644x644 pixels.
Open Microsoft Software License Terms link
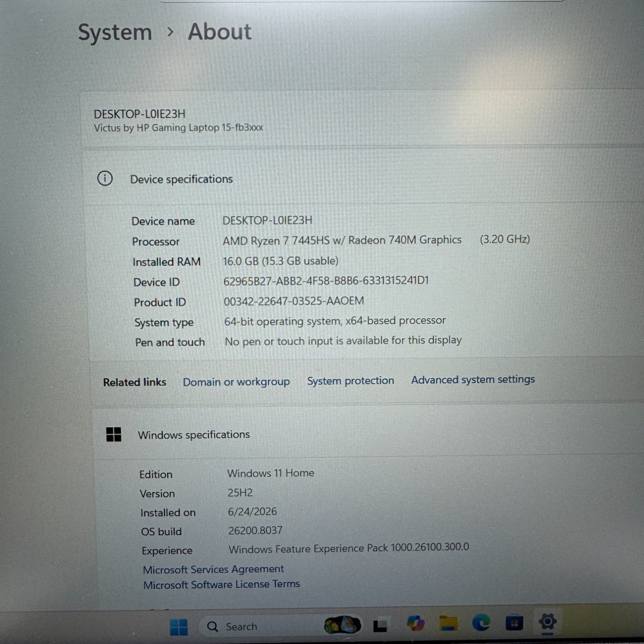[222, 584]
